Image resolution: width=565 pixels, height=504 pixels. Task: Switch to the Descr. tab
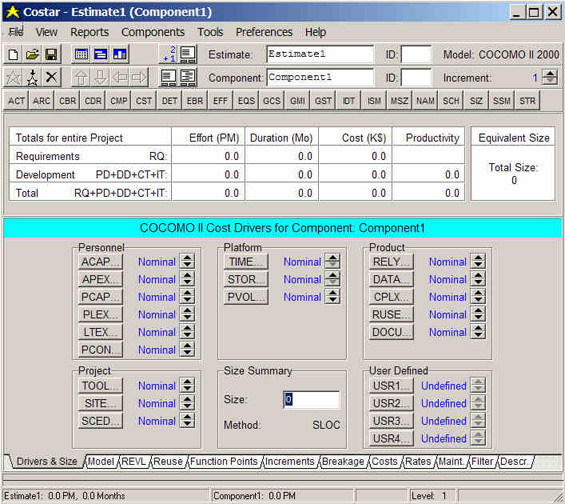tap(514, 461)
